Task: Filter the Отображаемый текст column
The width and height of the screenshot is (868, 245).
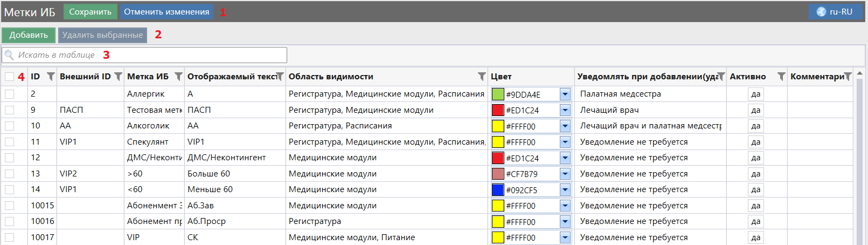Action: [280, 77]
